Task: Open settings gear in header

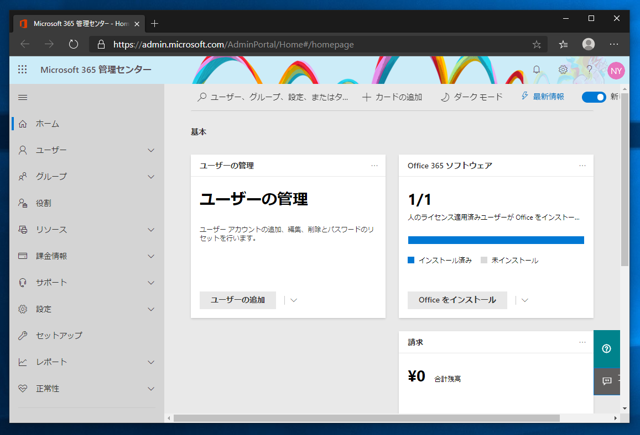Action: point(563,70)
